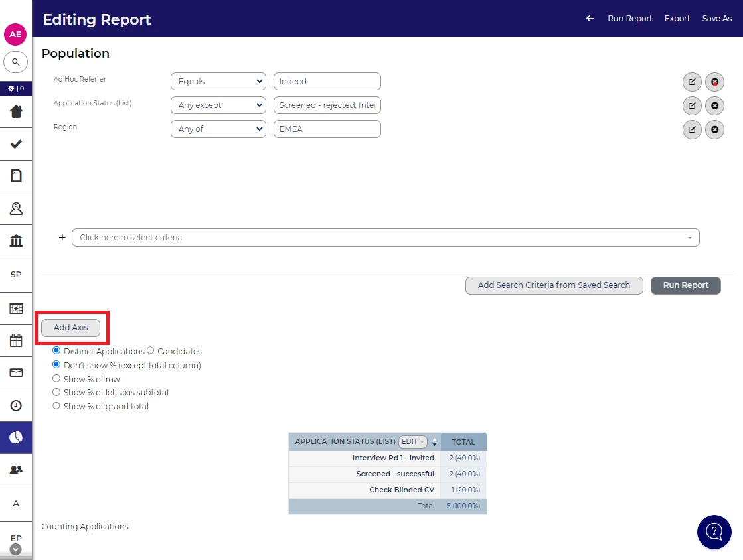Open the calendar grid icon in sidebar
Screen dimensions: 743x560
click(x=16, y=340)
